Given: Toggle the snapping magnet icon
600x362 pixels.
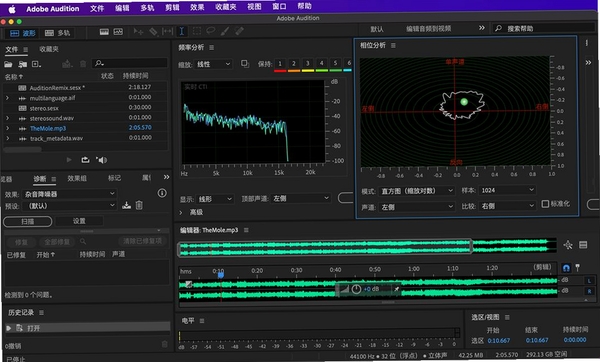Looking at the screenshot, I should pyautogui.click(x=566, y=268).
